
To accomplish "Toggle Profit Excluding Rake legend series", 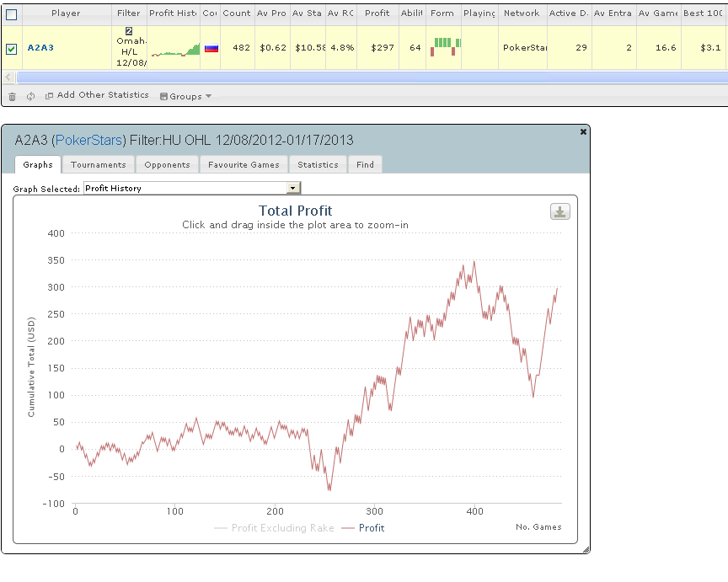I will click(274, 528).
